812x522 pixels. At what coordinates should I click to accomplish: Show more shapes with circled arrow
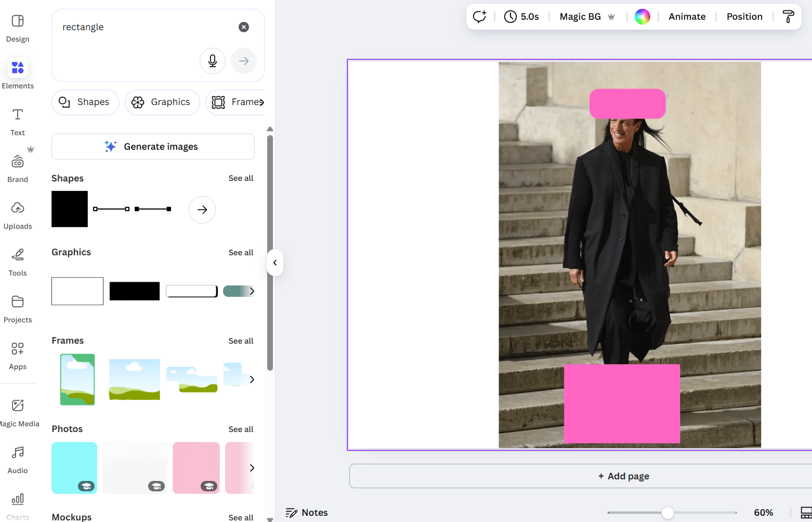(x=202, y=210)
